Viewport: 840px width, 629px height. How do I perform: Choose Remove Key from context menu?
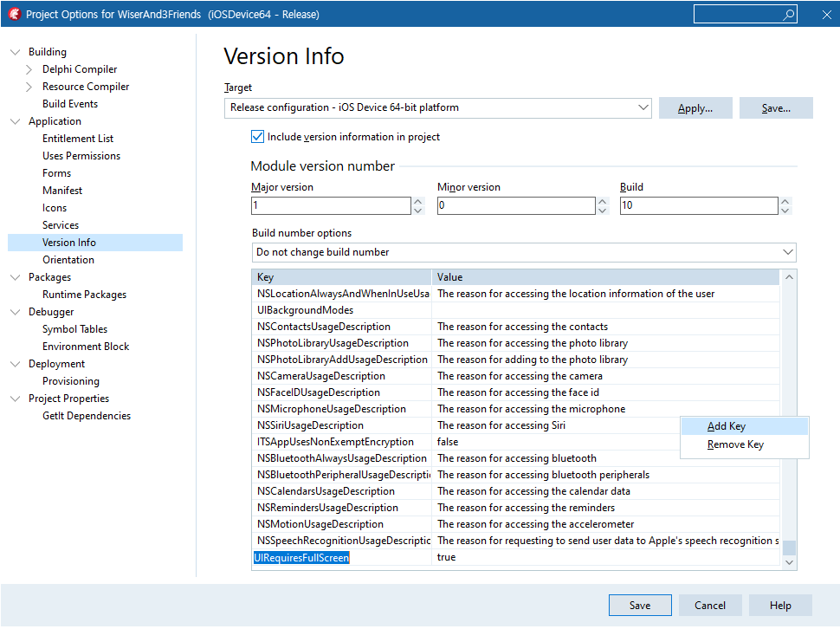745,444
